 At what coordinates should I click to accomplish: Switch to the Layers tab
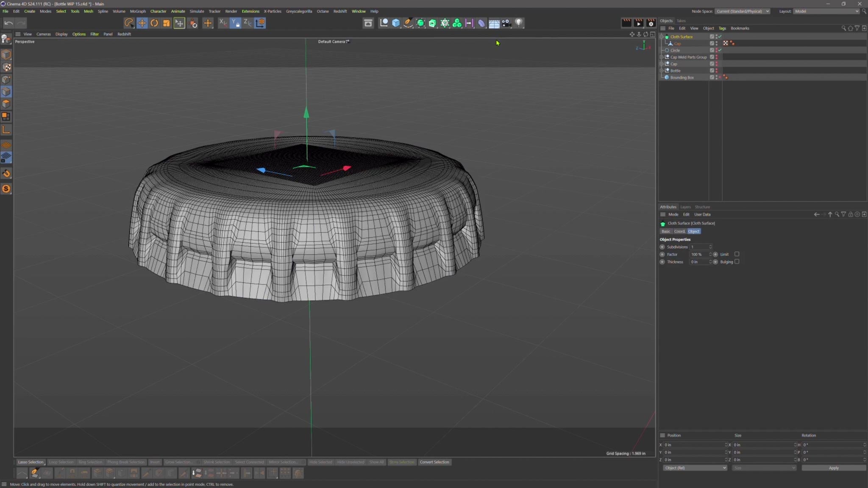click(685, 207)
